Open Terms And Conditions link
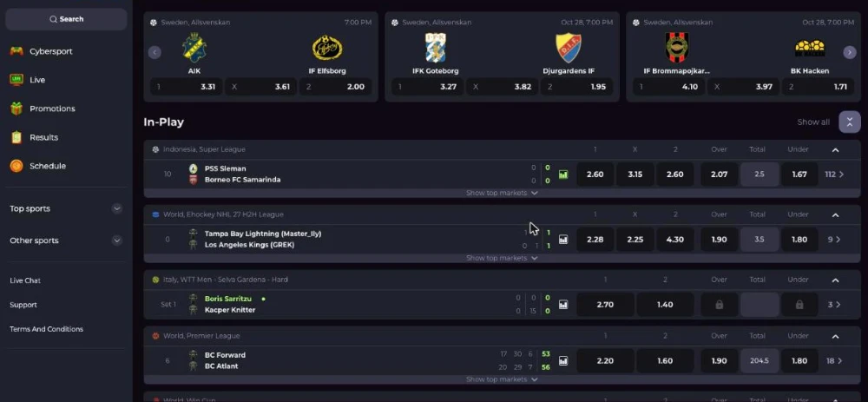The height and width of the screenshot is (402, 868). tap(47, 329)
